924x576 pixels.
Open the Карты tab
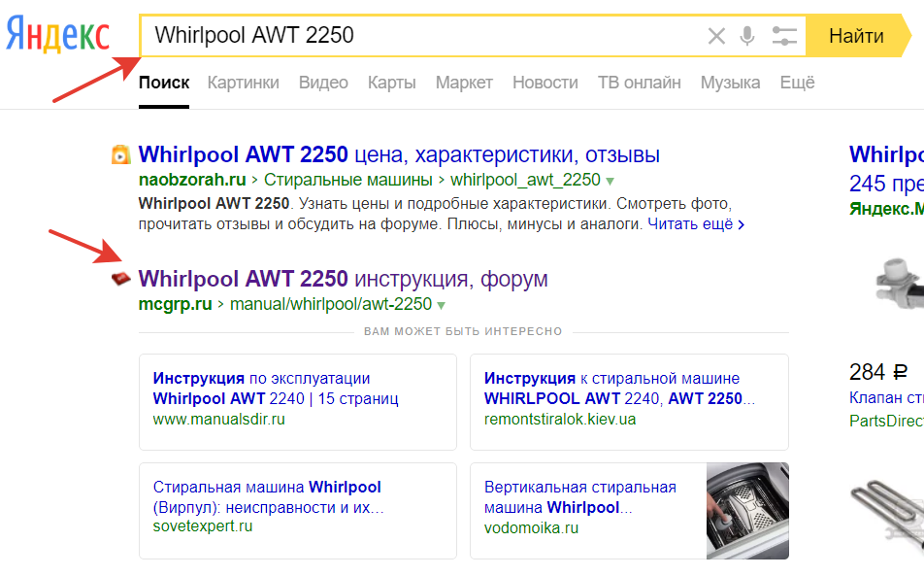pos(392,83)
